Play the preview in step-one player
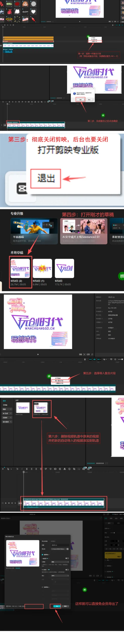 point(80,22)
